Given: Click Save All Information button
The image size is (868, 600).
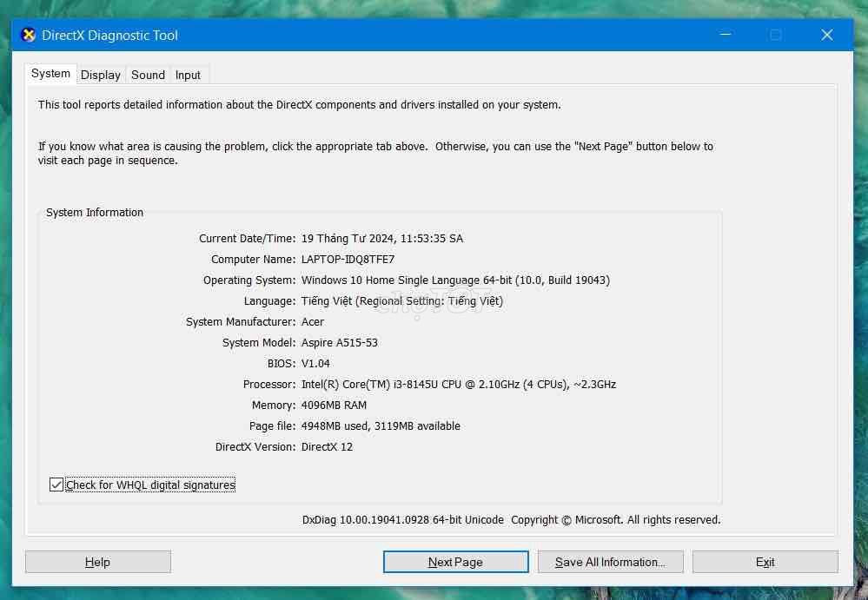Looking at the screenshot, I should tap(610, 562).
